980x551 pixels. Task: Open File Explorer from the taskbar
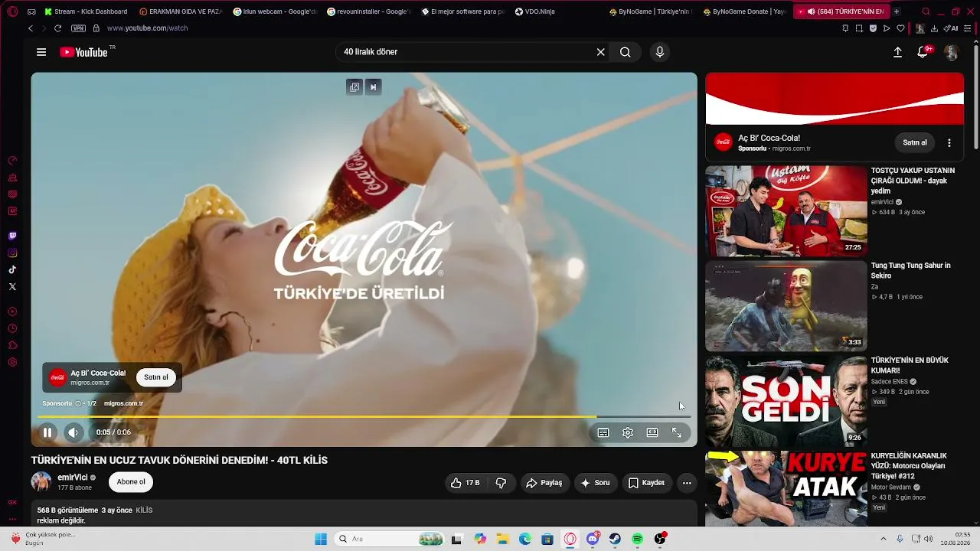[503, 540]
